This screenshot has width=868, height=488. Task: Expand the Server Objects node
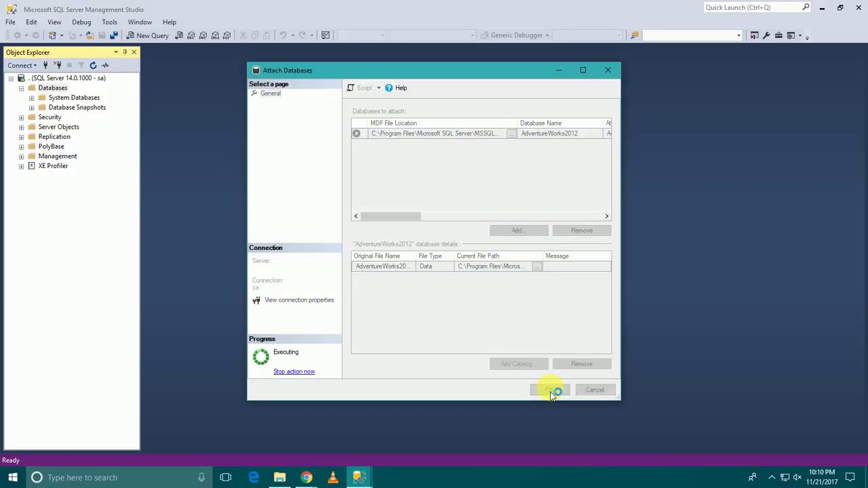tap(21, 127)
